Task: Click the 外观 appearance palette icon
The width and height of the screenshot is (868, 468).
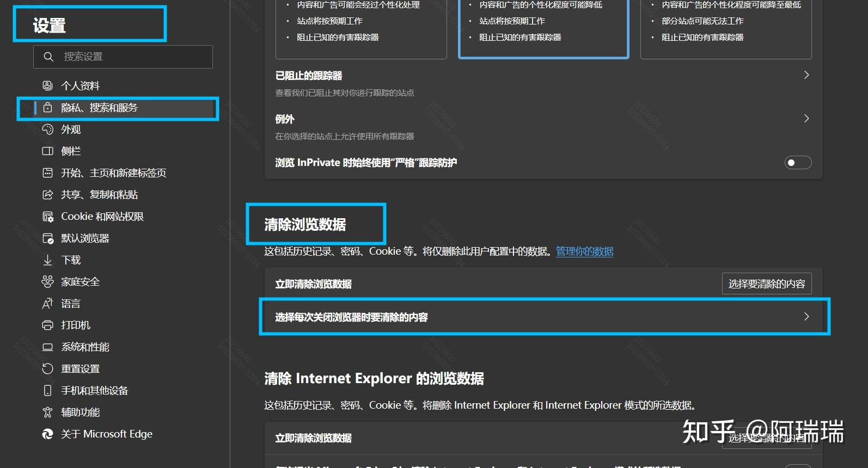Action: (x=48, y=129)
